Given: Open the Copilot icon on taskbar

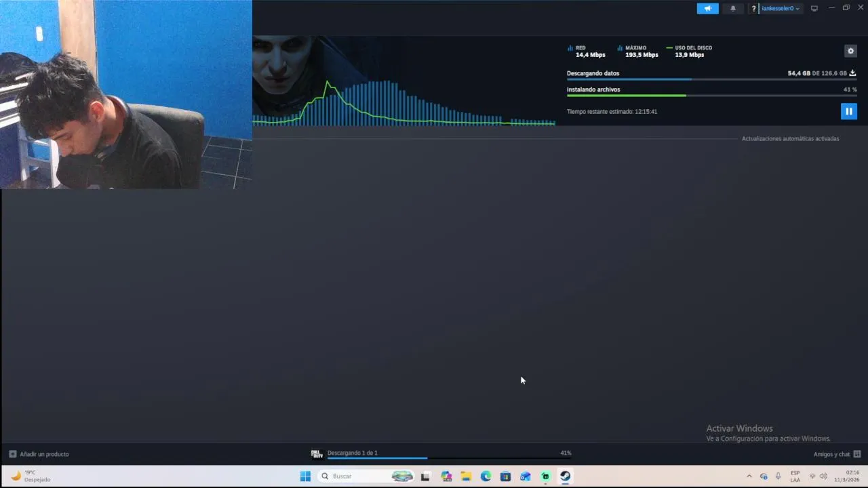Looking at the screenshot, I should tap(446, 476).
